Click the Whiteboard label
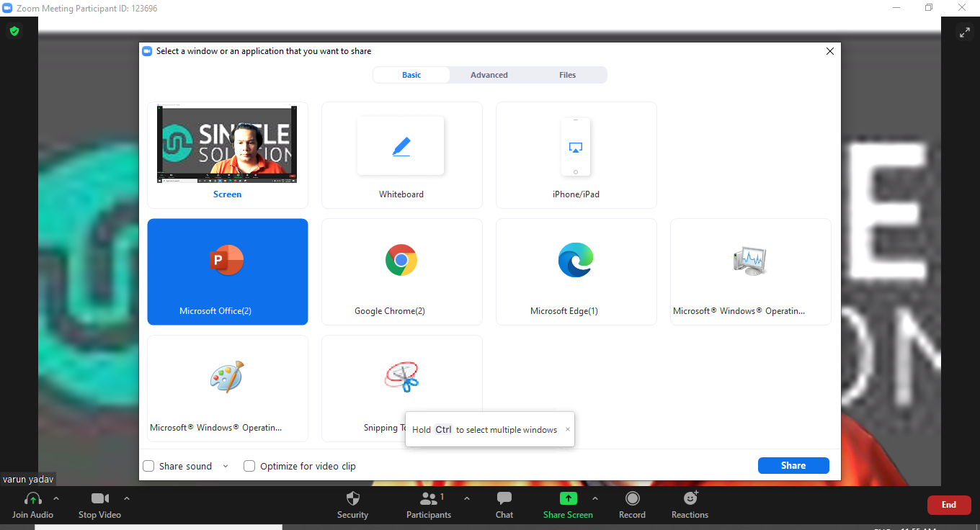This screenshot has width=980, height=530. click(x=401, y=194)
